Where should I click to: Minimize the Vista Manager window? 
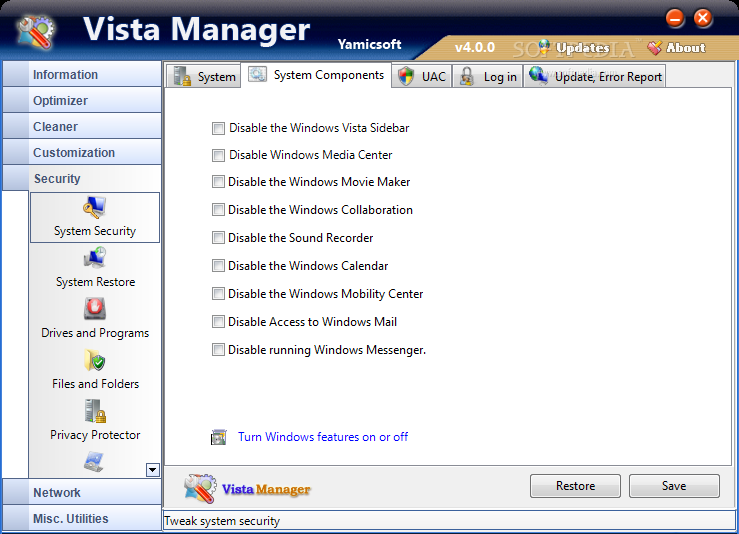(675, 19)
